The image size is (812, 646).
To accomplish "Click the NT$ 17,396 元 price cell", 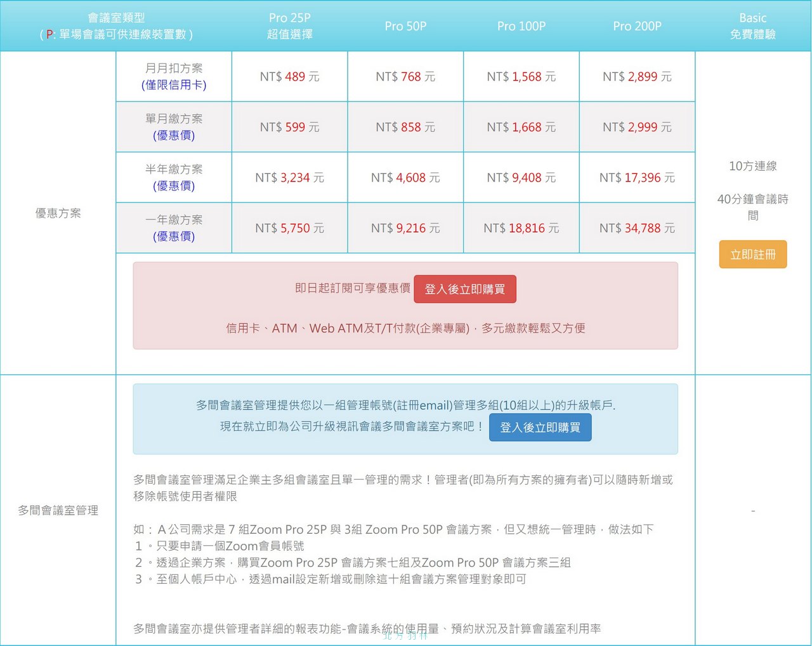I will click(637, 178).
